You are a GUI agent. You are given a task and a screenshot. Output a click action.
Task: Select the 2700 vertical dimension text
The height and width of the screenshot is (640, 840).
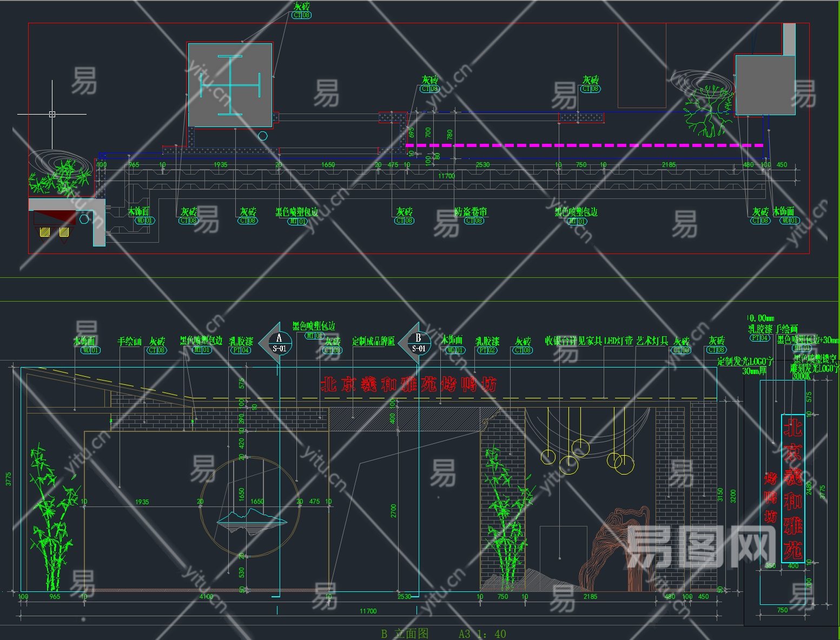pyautogui.click(x=394, y=511)
